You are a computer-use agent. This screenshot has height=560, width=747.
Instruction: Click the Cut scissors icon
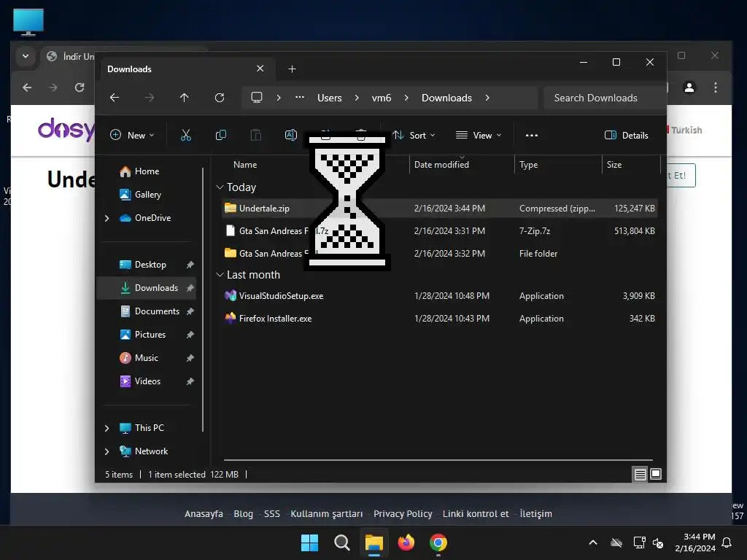pyautogui.click(x=186, y=135)
